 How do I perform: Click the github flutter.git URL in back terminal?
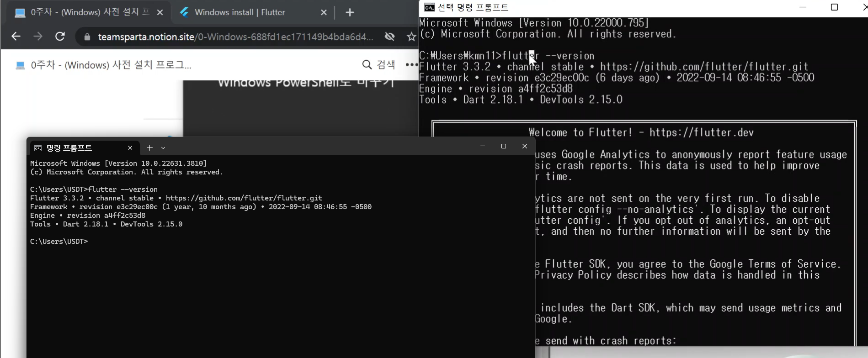coord(704,67)
